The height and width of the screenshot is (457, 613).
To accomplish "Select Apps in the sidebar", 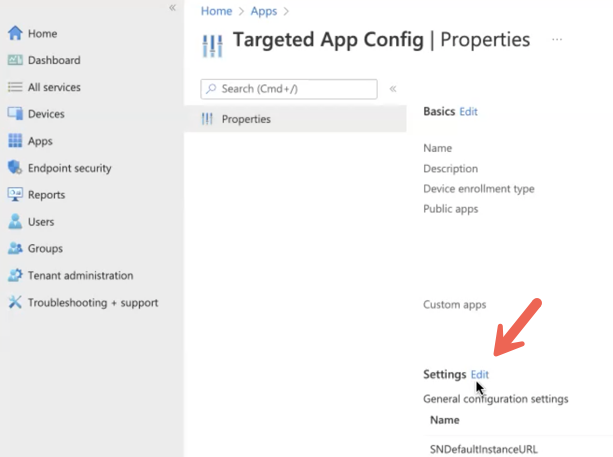I will point(40,141).
